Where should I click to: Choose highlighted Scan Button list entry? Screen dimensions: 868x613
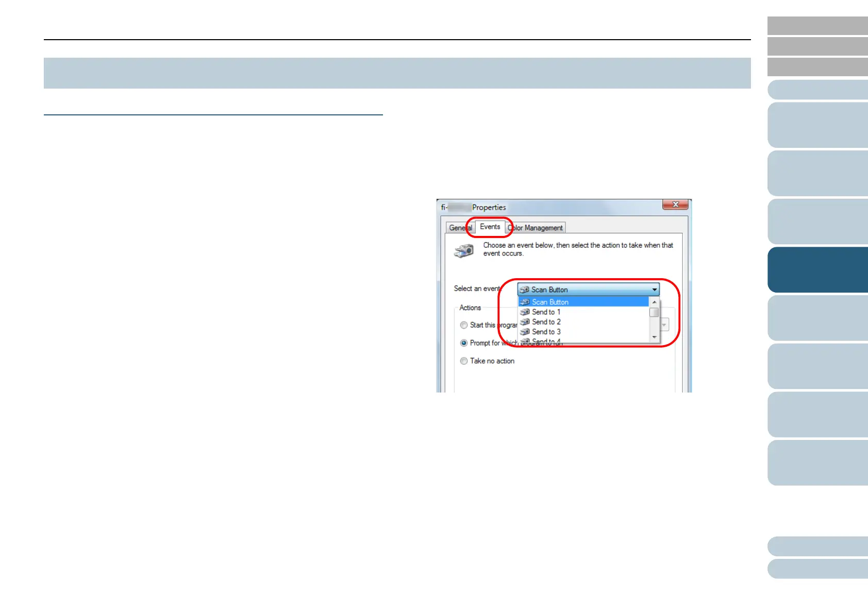pyautogui.click(x=583, y=302)
